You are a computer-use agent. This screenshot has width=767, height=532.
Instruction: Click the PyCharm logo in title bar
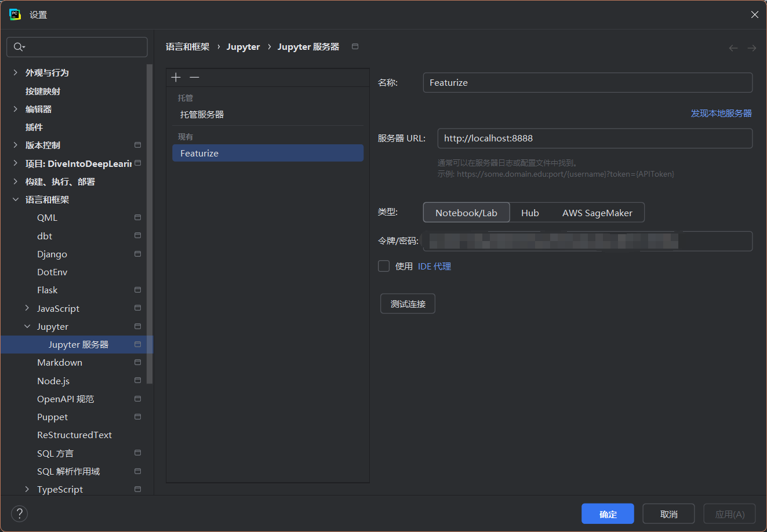click(x=15, y=14)
